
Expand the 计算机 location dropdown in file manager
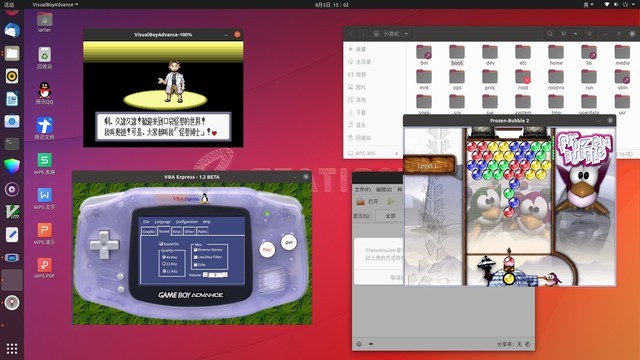tap(406, 34)
